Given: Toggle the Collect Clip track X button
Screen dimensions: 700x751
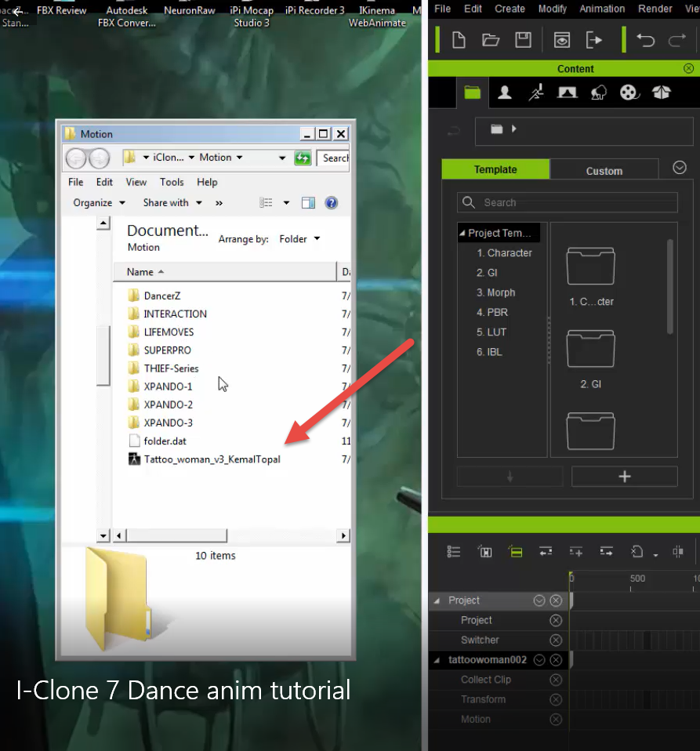Looking at the screenshot, I should pos(556,680).
